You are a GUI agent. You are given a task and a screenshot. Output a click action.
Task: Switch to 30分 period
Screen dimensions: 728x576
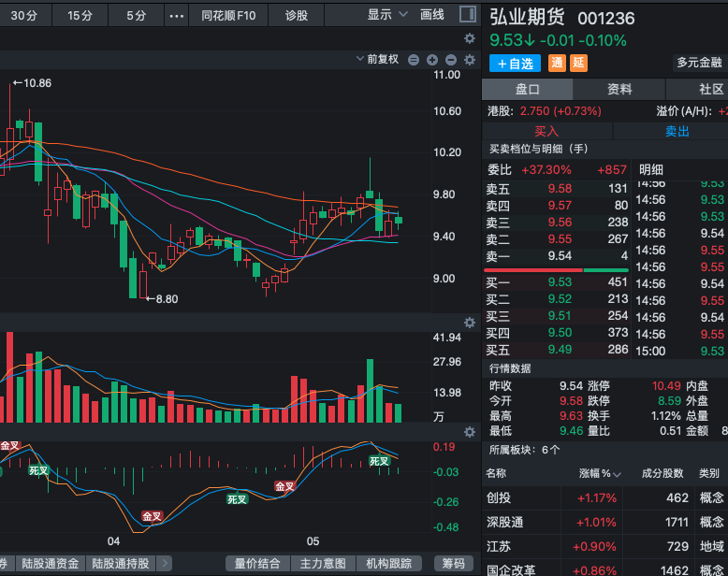24,16
